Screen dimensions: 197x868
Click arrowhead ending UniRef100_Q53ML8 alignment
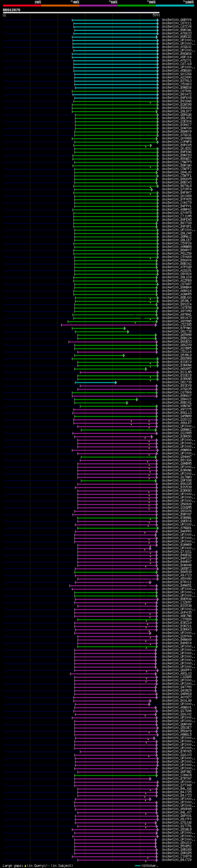(124, 355)
